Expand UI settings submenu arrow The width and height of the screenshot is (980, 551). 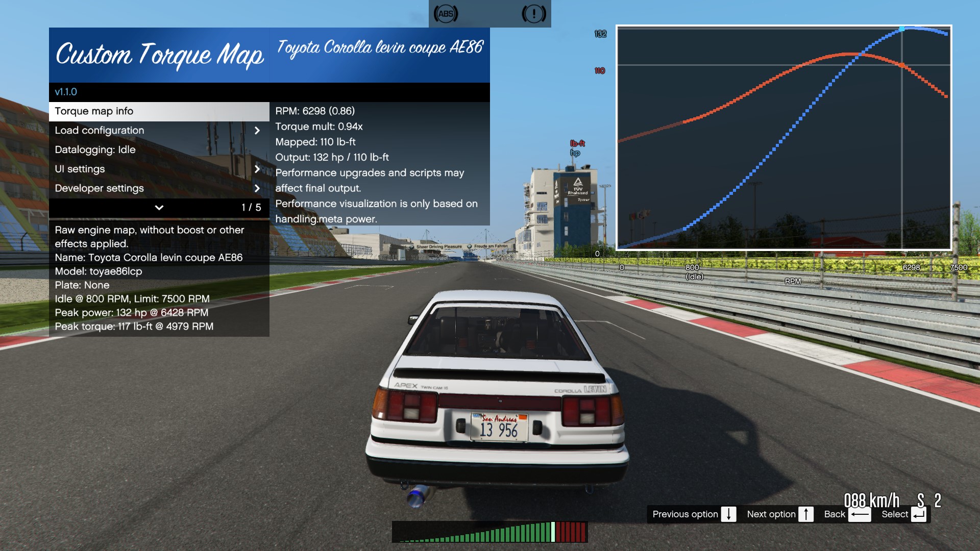click(258, 169)
